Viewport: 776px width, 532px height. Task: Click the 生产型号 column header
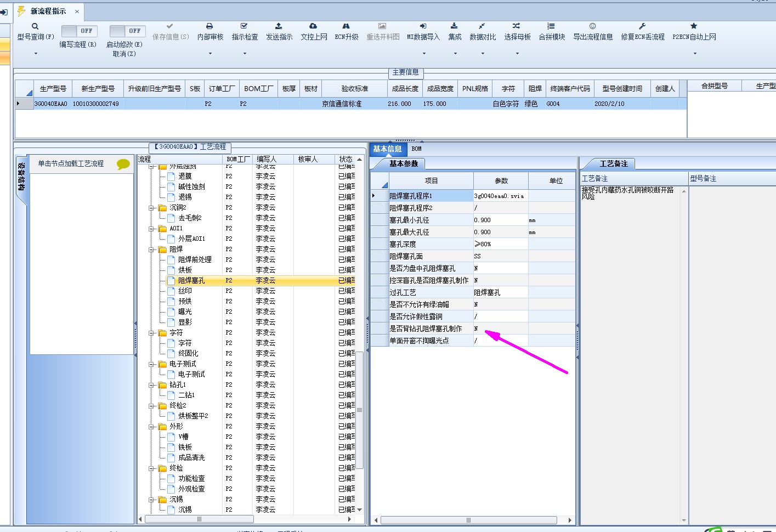tap(53, 88)
